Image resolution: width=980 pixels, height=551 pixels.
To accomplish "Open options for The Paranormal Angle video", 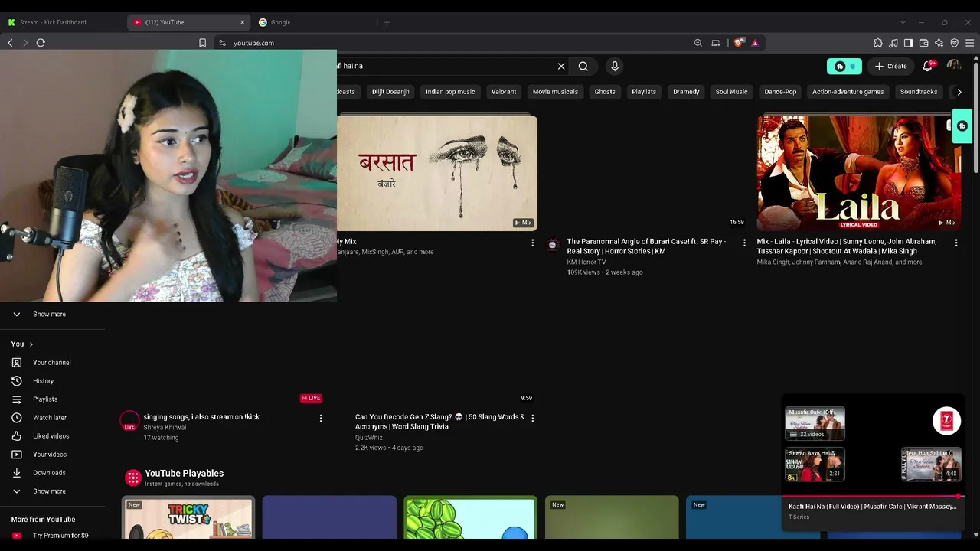I will coord(744,243).
